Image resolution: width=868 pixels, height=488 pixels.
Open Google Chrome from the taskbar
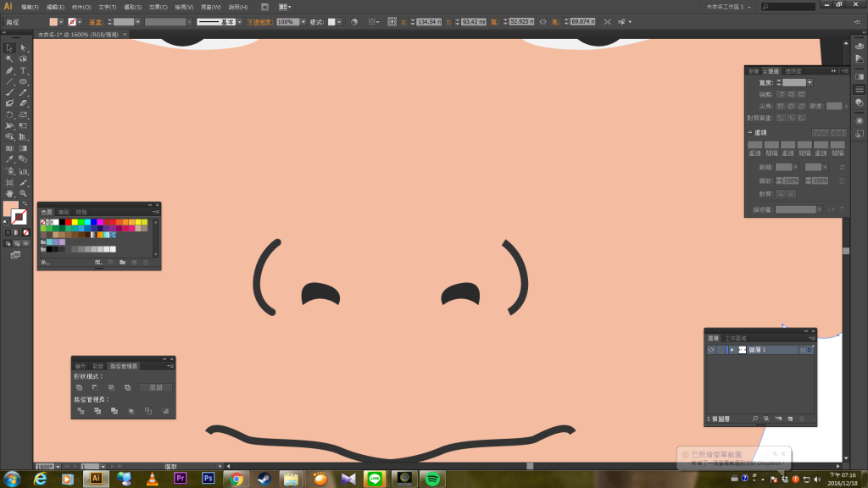(236, 479)
